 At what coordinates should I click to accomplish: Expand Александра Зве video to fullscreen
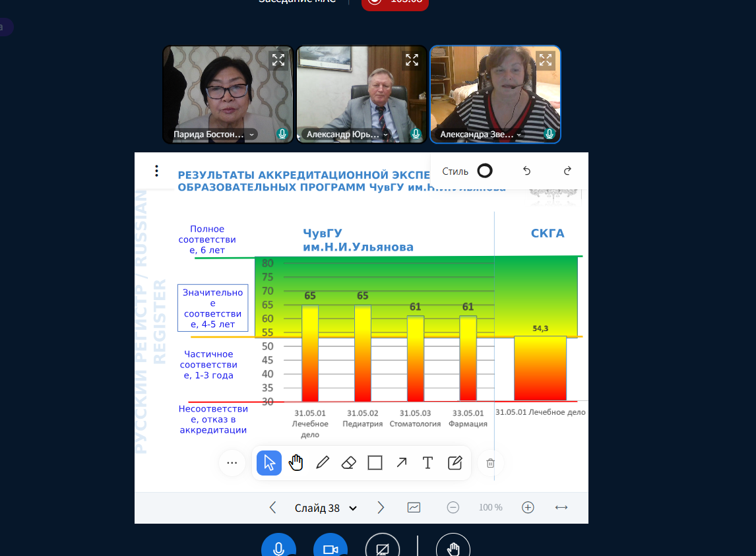(x=546, y=60)
